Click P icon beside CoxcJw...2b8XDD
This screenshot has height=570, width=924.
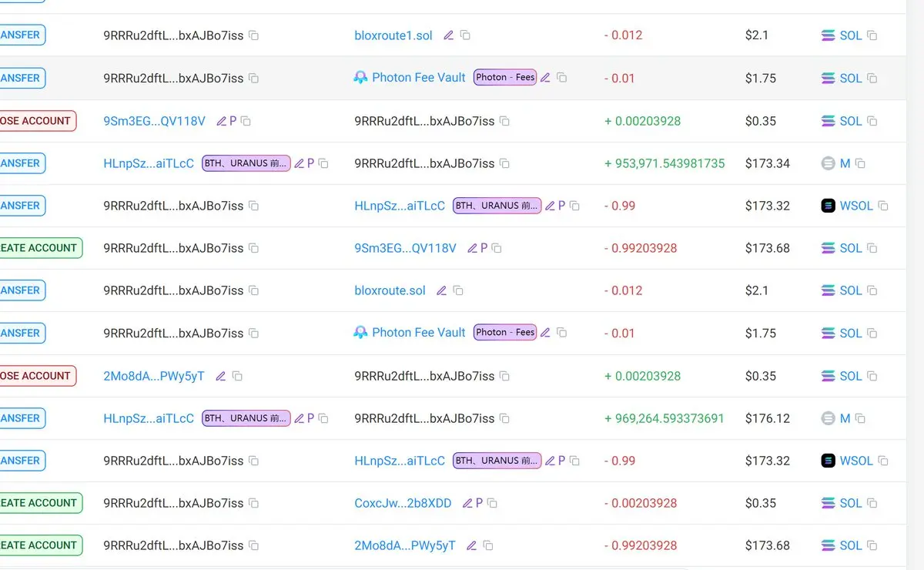(479, 503)
